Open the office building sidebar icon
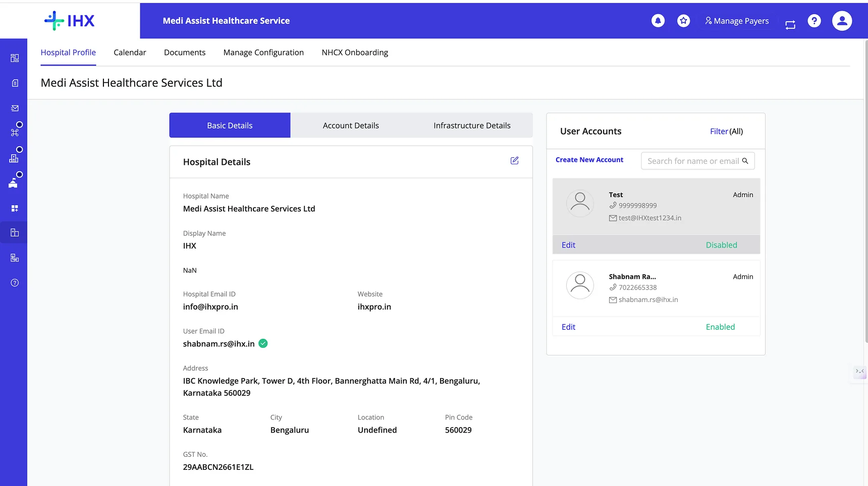The height and width of the screenshot is (486, 868). [x=14, y=158]
